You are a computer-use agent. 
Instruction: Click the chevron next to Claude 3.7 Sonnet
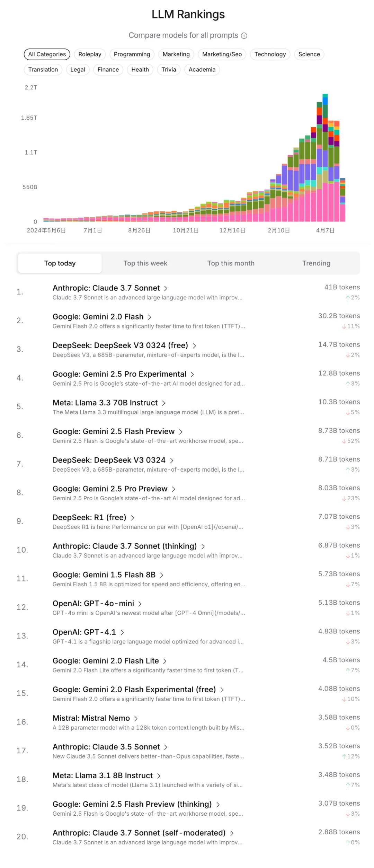[166, 288]
